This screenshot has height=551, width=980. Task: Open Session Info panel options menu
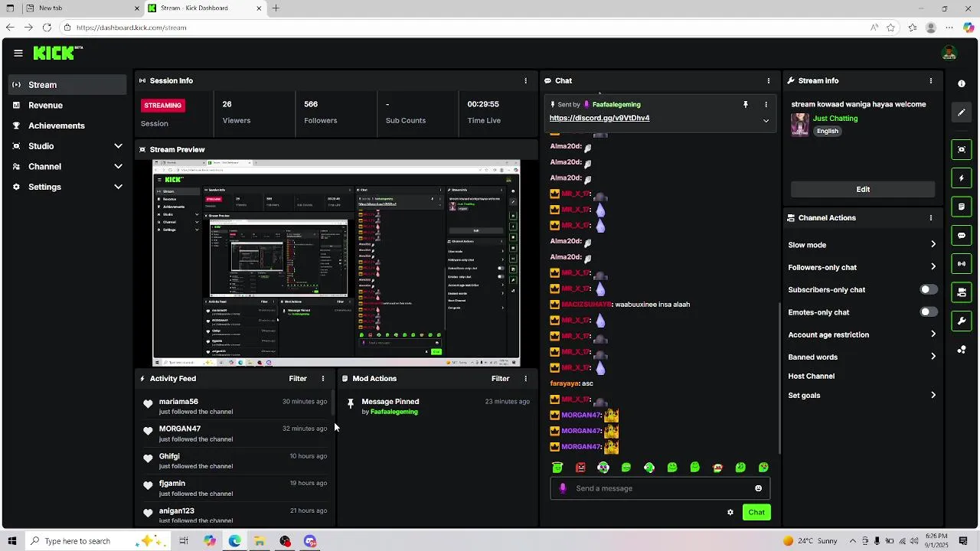[x=525, y=80]
